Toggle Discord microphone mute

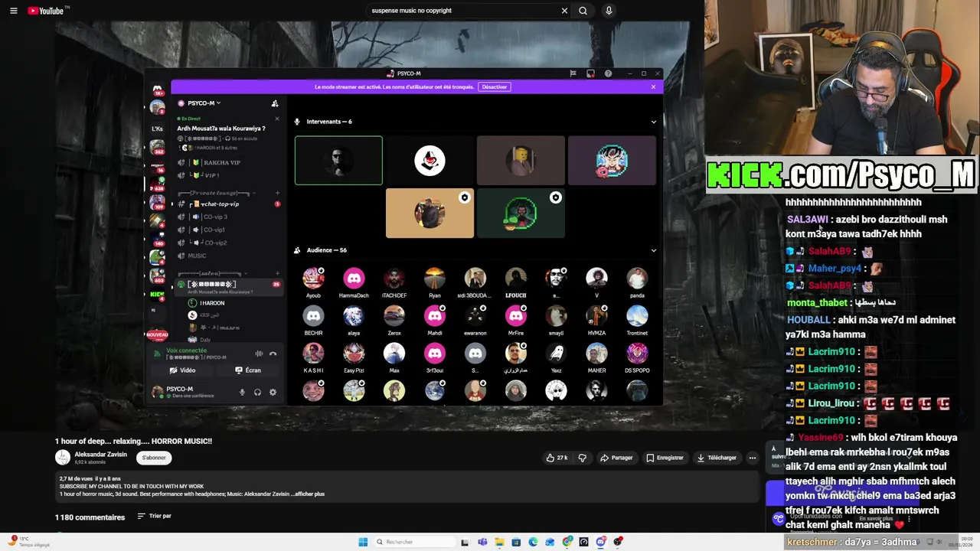242,393
